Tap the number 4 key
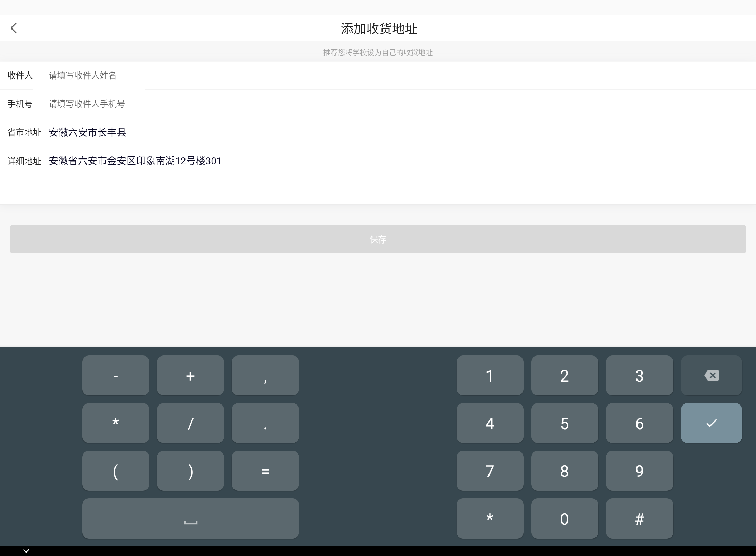Image resolution: width=756 pixels, height=556 pixels. pyautogui.click(x=490, y=423)
